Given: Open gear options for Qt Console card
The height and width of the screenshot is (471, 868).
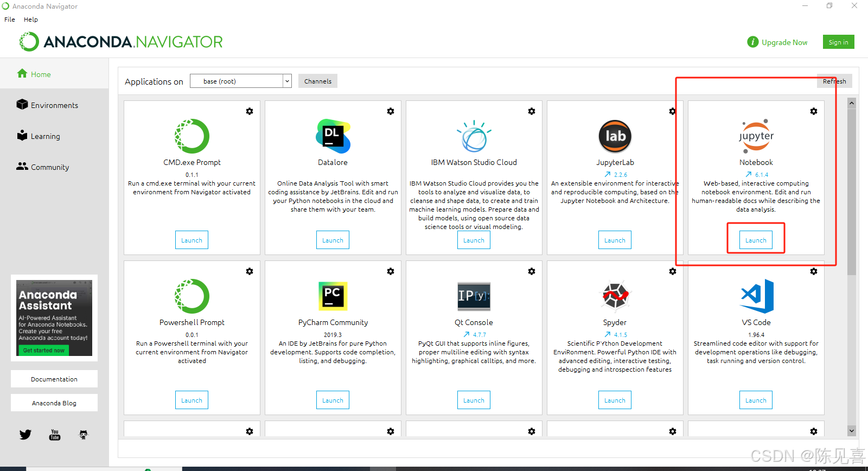Looking at the screenshot, I should coord(532,271).
